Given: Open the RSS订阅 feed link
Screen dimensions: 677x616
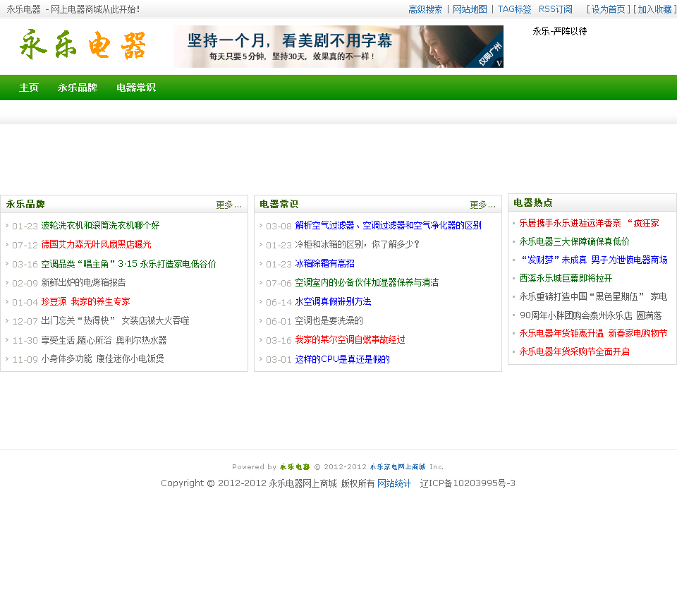Looking at the screenshot, I should [555, 9].
